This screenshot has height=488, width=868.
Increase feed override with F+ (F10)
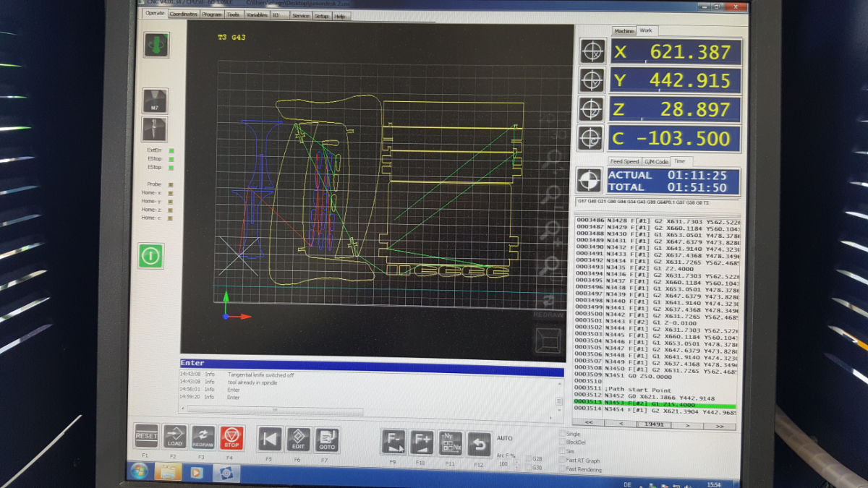(x=422, y=442)
